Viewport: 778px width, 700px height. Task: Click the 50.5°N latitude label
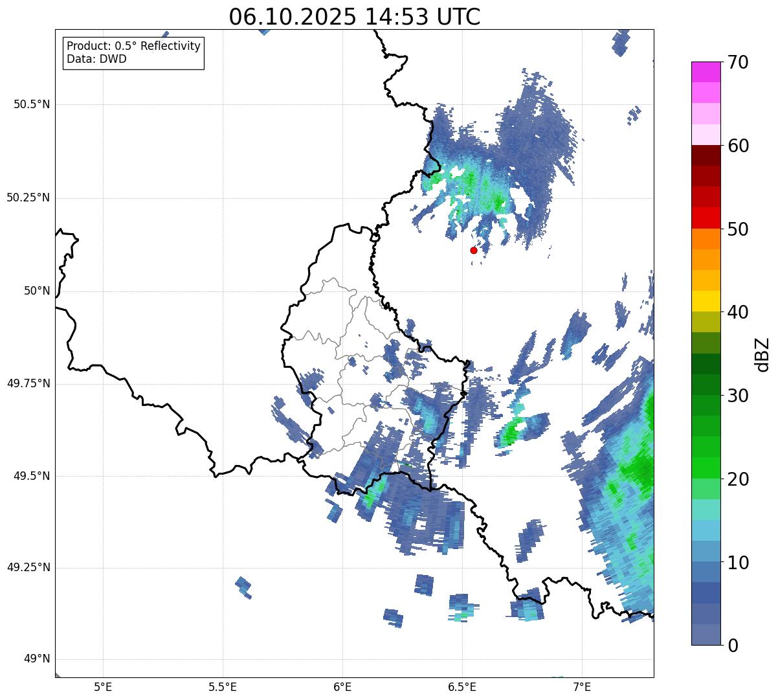click(x=32, y=104)
